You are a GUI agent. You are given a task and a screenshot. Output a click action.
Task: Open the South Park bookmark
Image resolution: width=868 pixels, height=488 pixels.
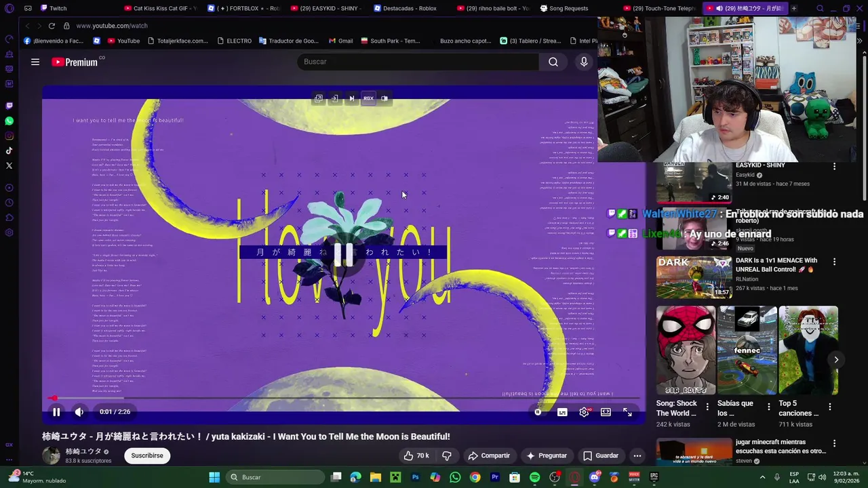[x=391, y=41]
